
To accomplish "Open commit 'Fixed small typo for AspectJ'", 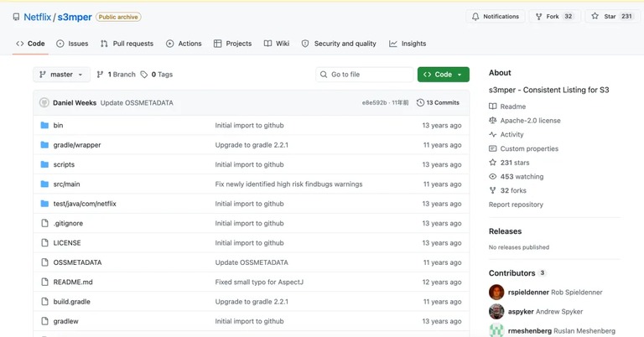I will click(259, 282).
